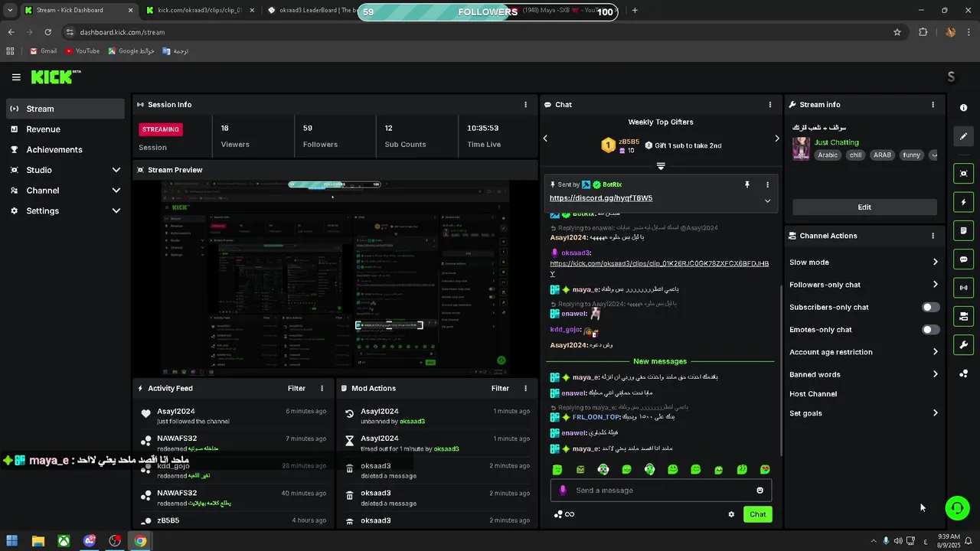The image size is (980, 551).
Task: Show next Weekly Top Gifters slide
Action: (x=776, y=139)
